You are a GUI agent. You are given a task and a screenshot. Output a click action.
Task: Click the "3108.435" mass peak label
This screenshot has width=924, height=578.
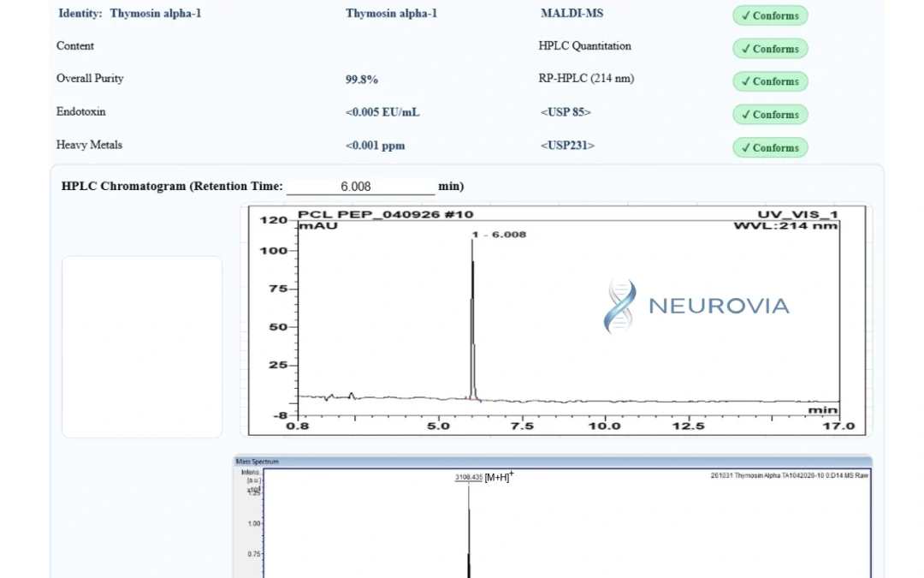[x=469, y=477]
